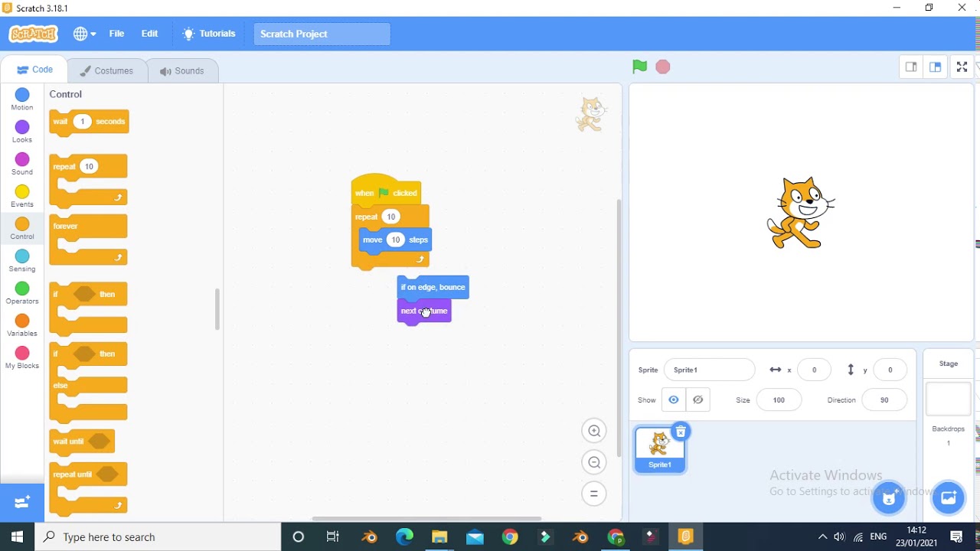This screenshot has height=551, width=980.
Task: Open the taskbar volume control
Action: point(840,537)
